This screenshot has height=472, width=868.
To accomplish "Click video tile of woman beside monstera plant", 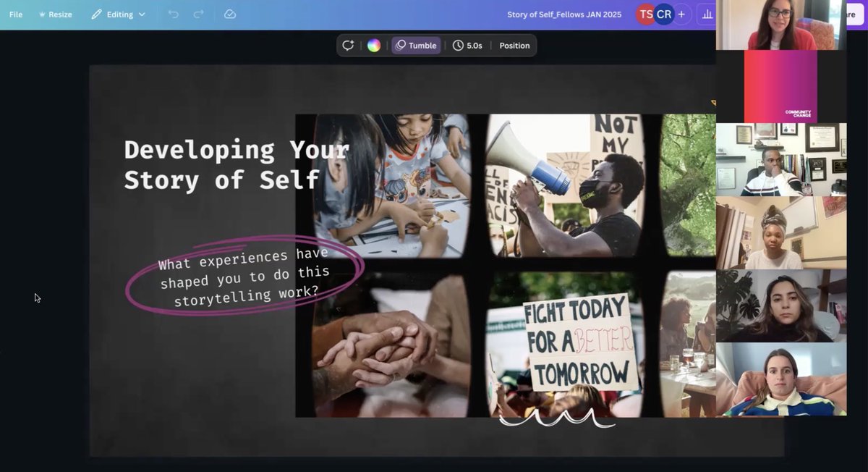I will 781,306.
